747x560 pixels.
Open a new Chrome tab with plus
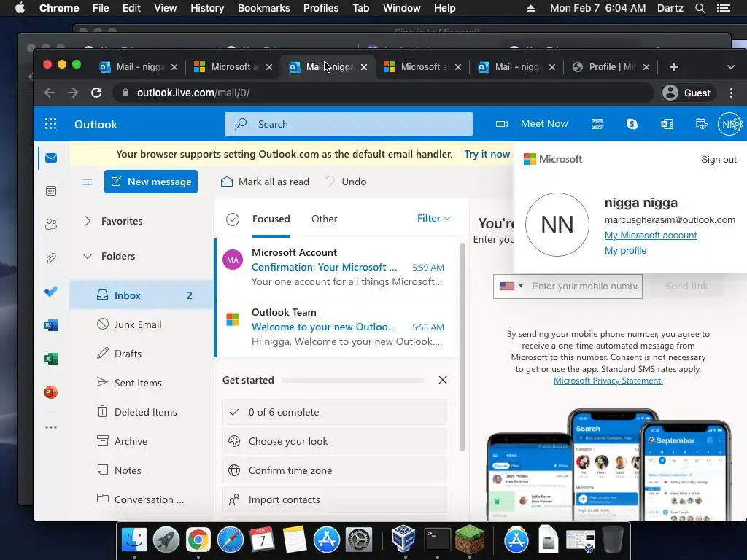[673, 67]
